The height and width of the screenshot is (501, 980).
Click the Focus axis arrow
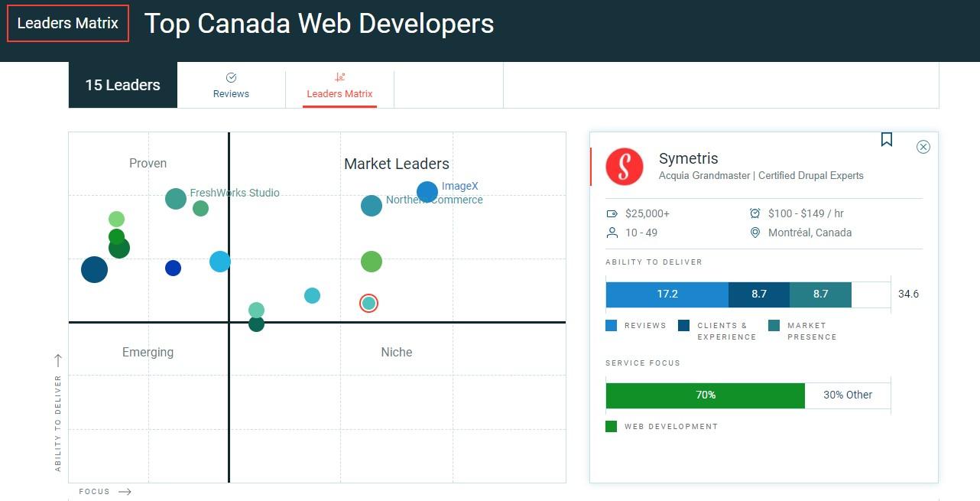click(125, 492)
